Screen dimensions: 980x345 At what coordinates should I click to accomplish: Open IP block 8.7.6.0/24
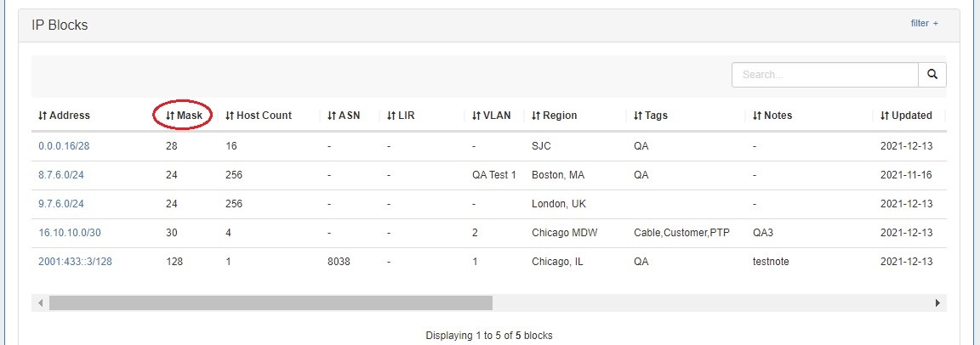click(x=61, y=175)
